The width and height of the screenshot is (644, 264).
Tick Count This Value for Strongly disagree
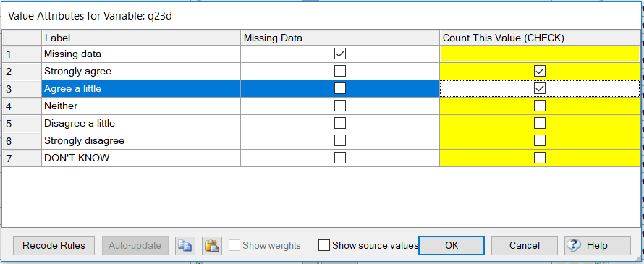540,140
